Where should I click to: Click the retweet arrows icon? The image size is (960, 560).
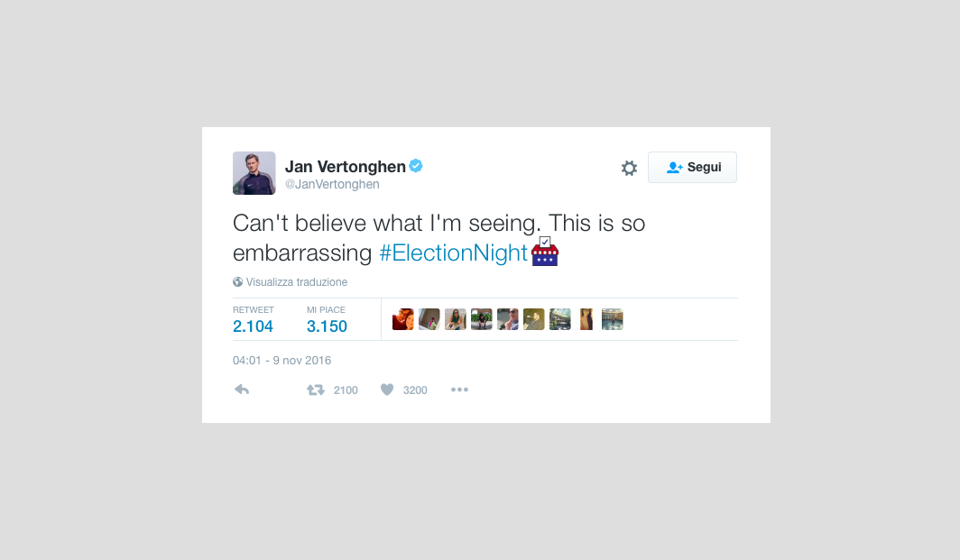tap(315, 390)
